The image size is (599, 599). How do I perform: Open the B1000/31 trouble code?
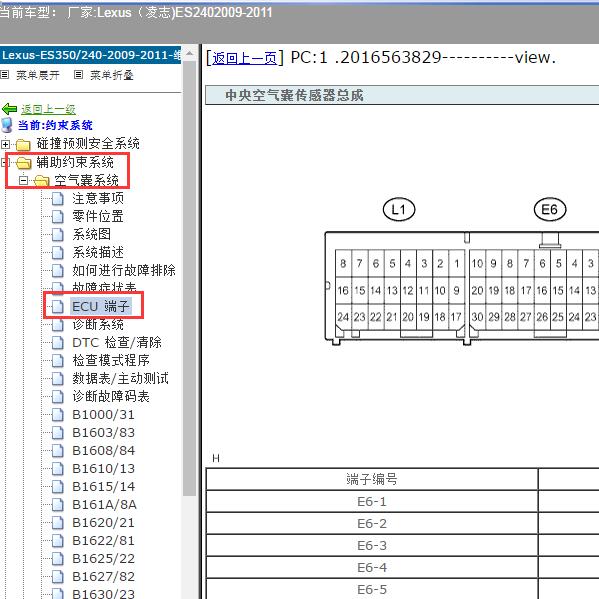click(x=103, y=414)
